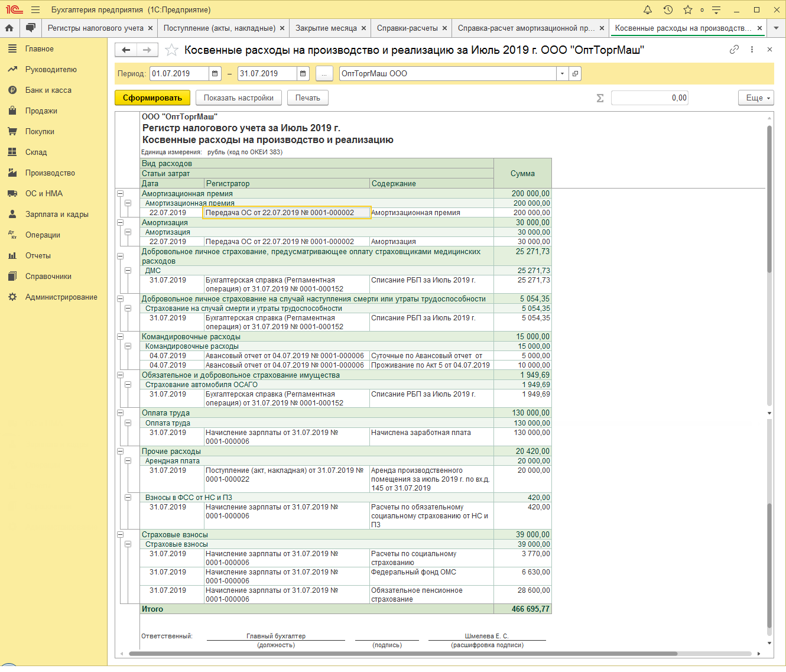This screenshot has height=672, width=786.
Task: Switch to Справки-расчеты tab
Action: (407, 28)
